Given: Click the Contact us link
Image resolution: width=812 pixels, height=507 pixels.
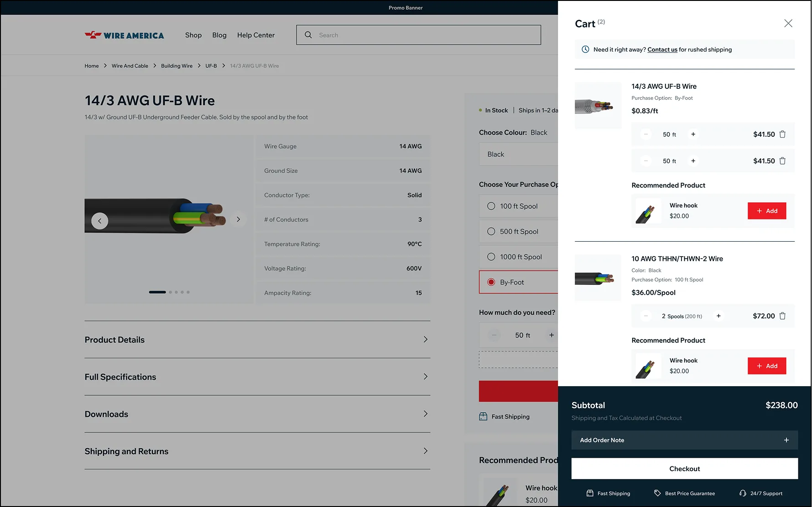Looking at the screenshot, I should pos(662,49).
